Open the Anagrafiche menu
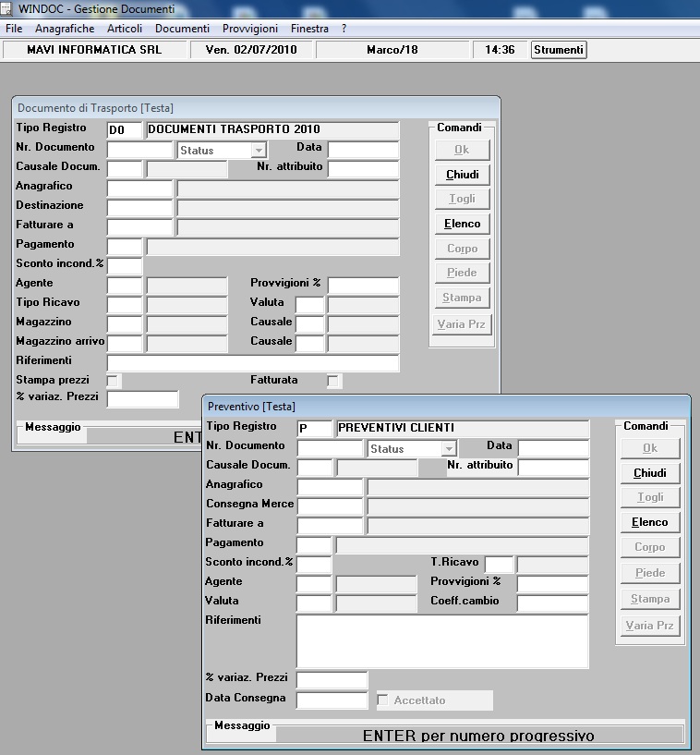 65,29
